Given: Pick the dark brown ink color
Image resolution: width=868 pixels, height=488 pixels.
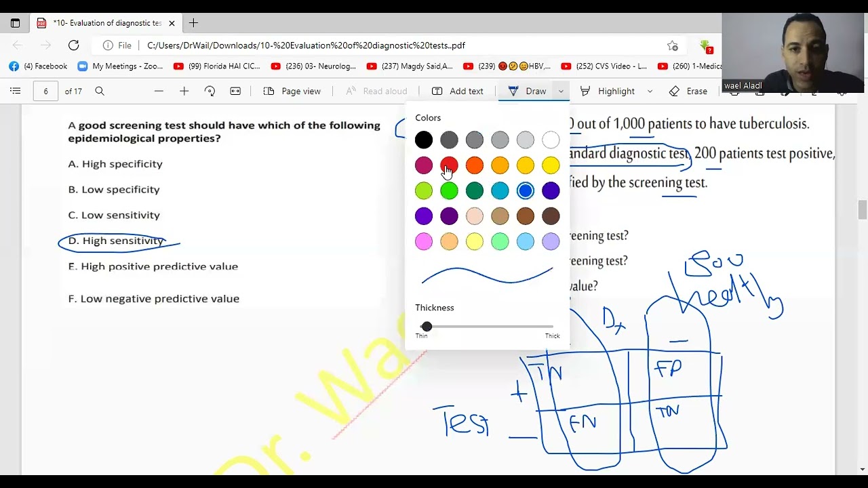Looking at the screenshot, I should click(x=551, y=216).
